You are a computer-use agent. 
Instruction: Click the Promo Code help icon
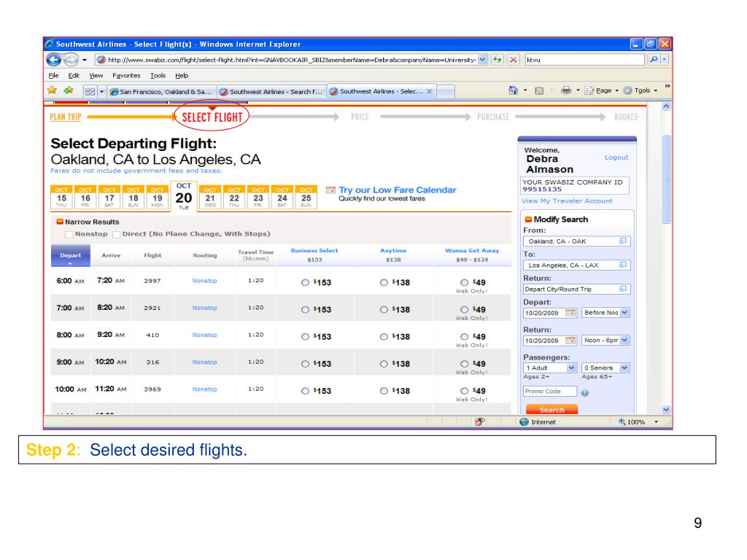(x=584, y=393)
